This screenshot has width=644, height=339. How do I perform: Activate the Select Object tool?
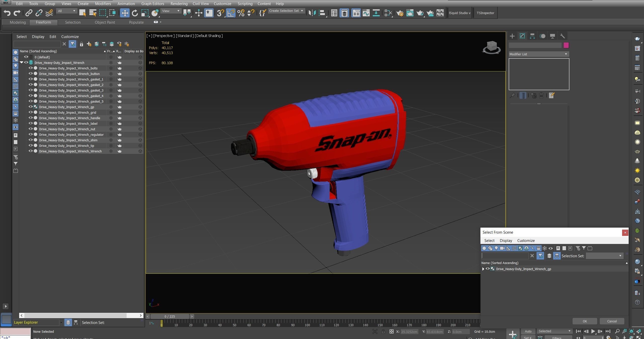coord(82,13)
